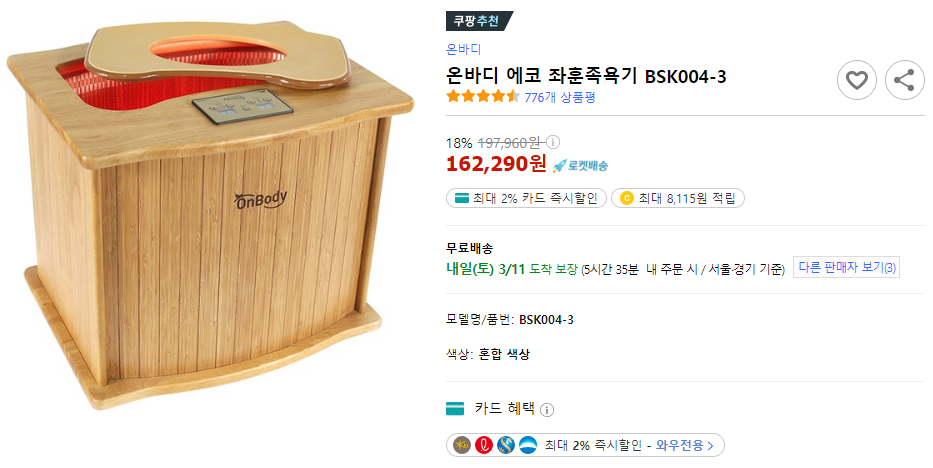
Task: Click the teal card icon beside 카드 혜택
Action: click(455, 409)
